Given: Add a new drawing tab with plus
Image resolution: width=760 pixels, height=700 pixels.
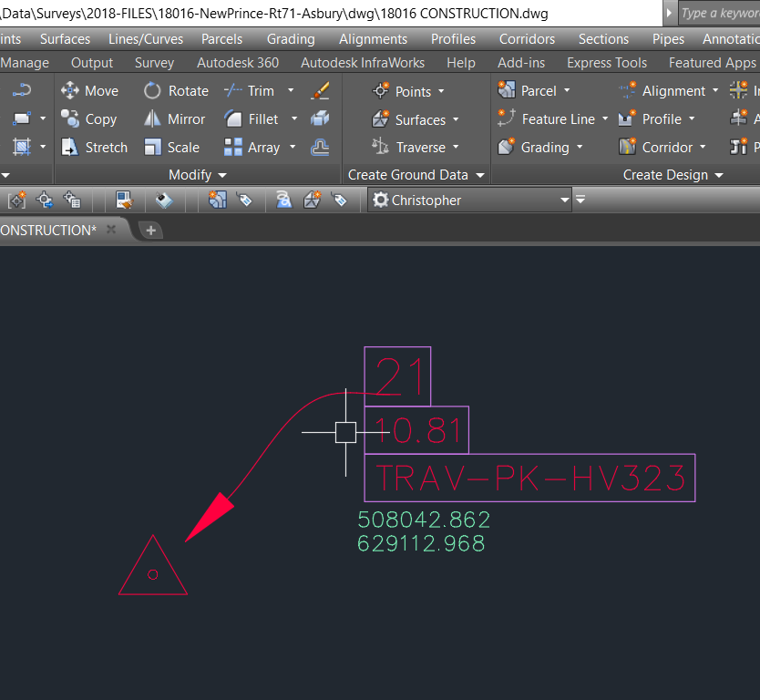Looking at the screenshot, I should coord(150,231).
